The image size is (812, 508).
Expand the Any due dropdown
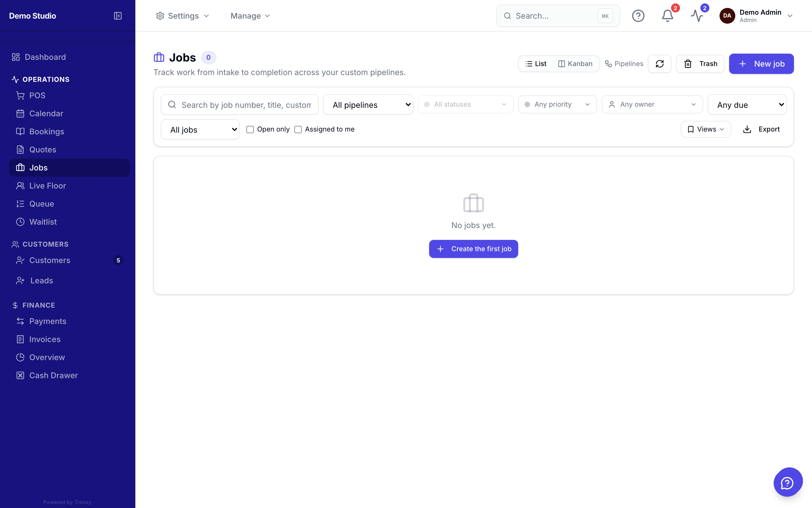pyautogui.click(x=747, y=105)
